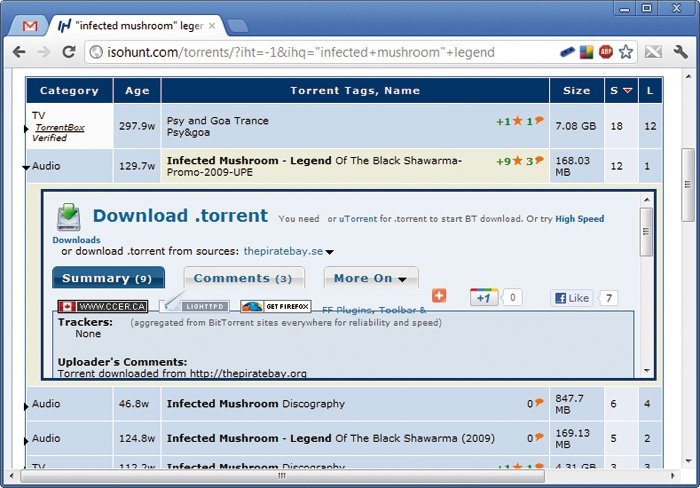Click the Download .torrent heading link
The width and height of the screenshot is (700, 488).
180,216
